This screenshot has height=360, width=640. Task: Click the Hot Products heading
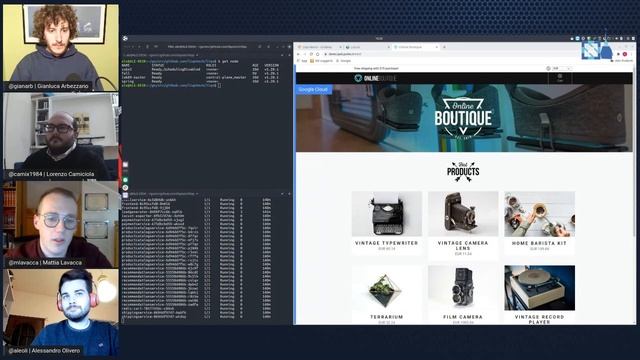[x=463, y=171]
